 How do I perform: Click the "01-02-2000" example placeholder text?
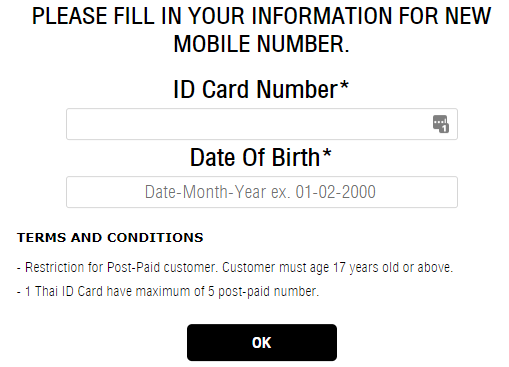336,192
